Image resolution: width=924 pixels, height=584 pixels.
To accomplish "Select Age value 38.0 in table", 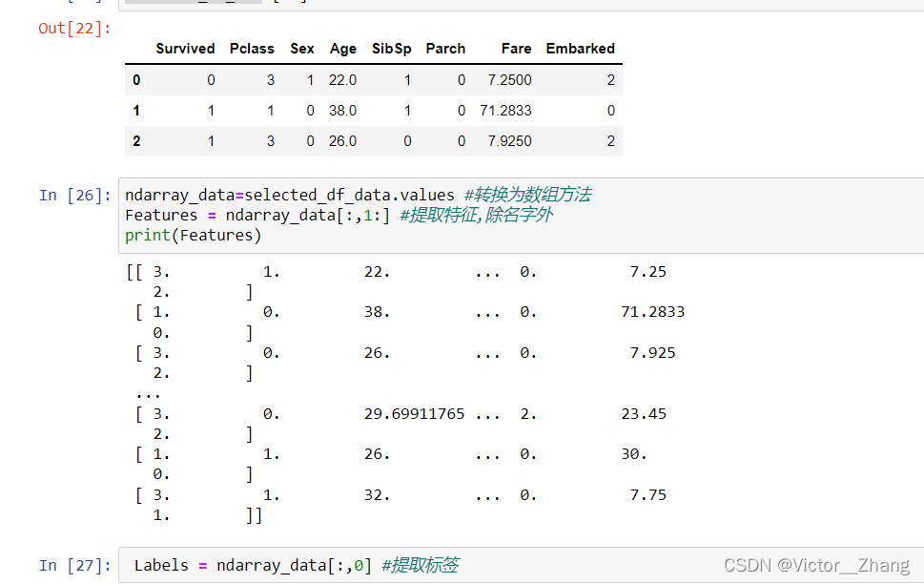I will click(343, 111).
